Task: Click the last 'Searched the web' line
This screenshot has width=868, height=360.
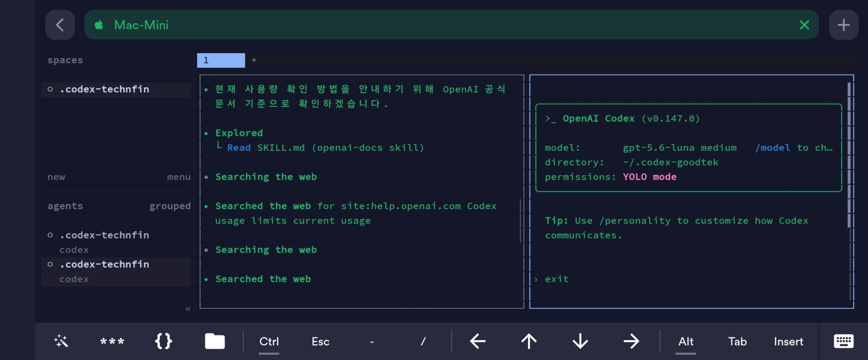Action: pos(263,279)
